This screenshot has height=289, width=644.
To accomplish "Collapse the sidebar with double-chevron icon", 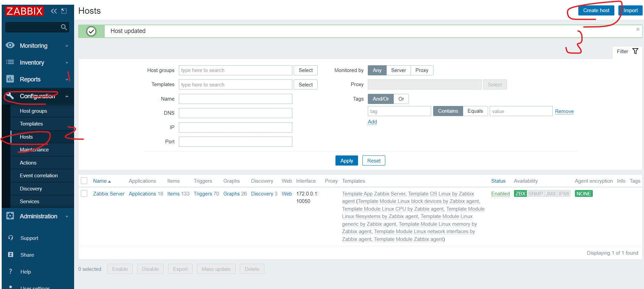I will [x=54, y=11].
